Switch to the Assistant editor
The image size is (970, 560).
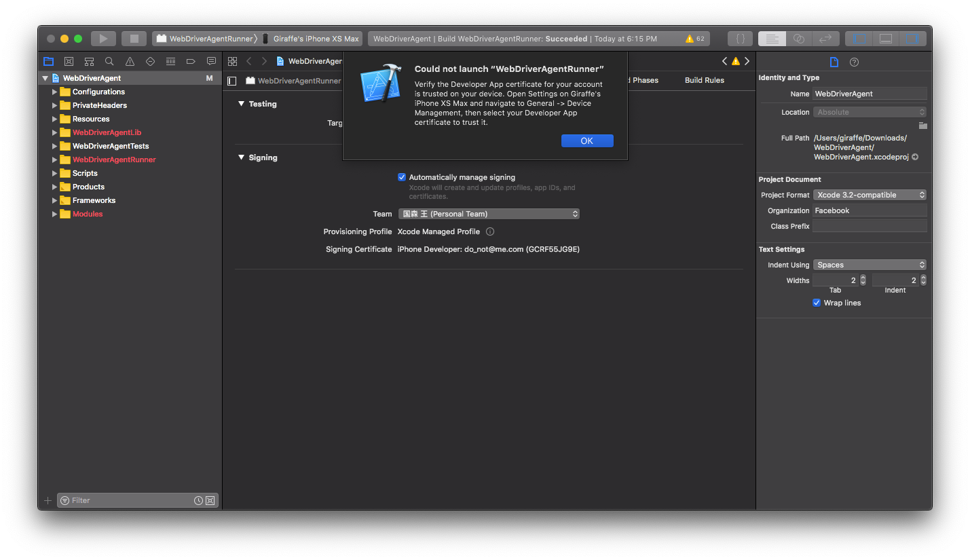(799, 39)
